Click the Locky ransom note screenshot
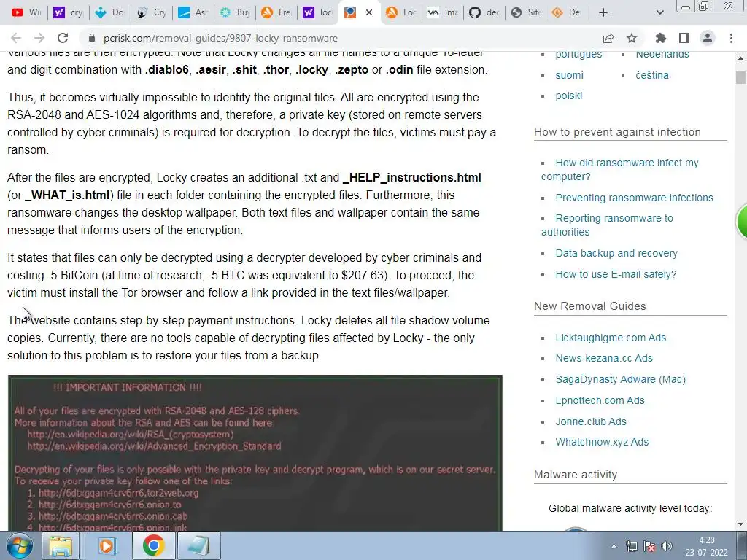The height and width of the screenshot is (560, 747). pos(255,453)
